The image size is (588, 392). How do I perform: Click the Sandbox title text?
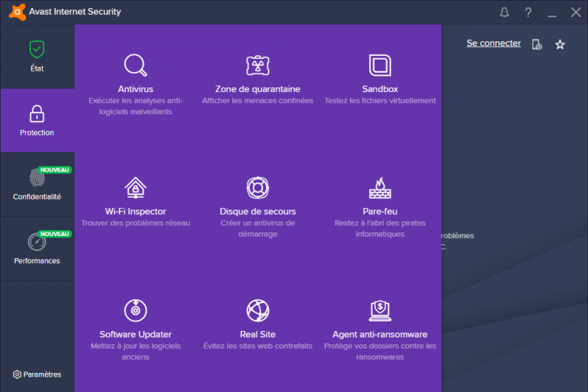(380, 89)
